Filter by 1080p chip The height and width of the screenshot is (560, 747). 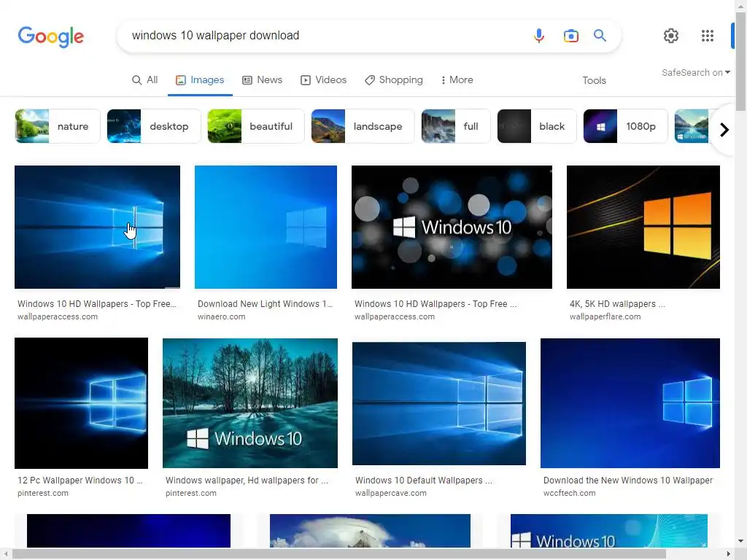pos(625,126)
